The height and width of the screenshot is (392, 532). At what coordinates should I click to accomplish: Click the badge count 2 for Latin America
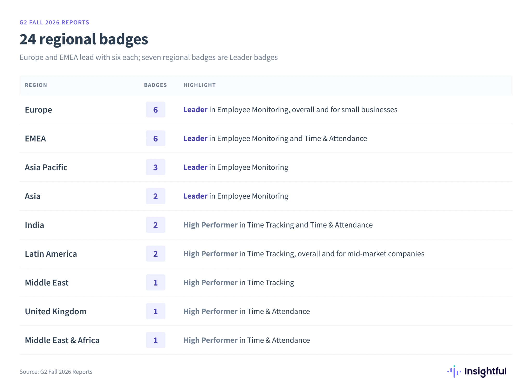[x=155, y=254]
